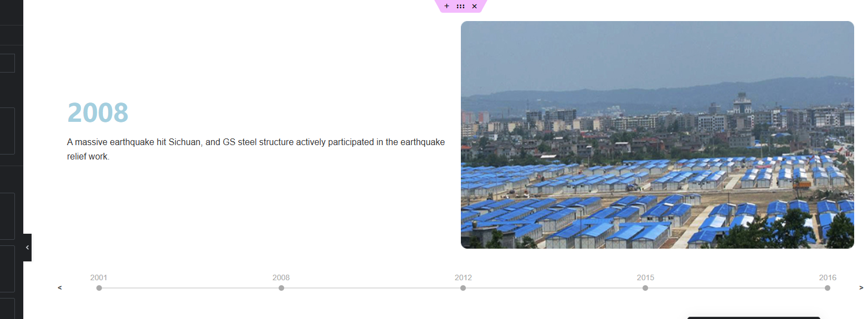Click the small 2008 label above timeline
Screen dimensions: 868x319
(281, 277)
